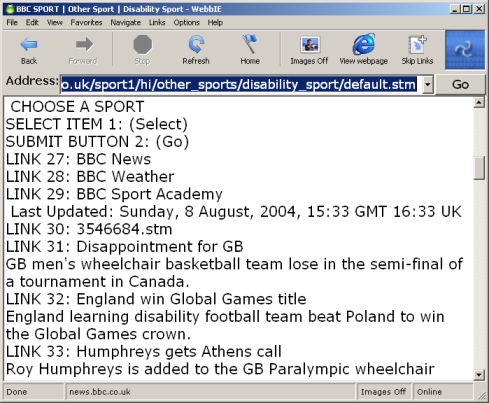
Task: Go to the Home flag icon
Action: click(x=250, y=44)
